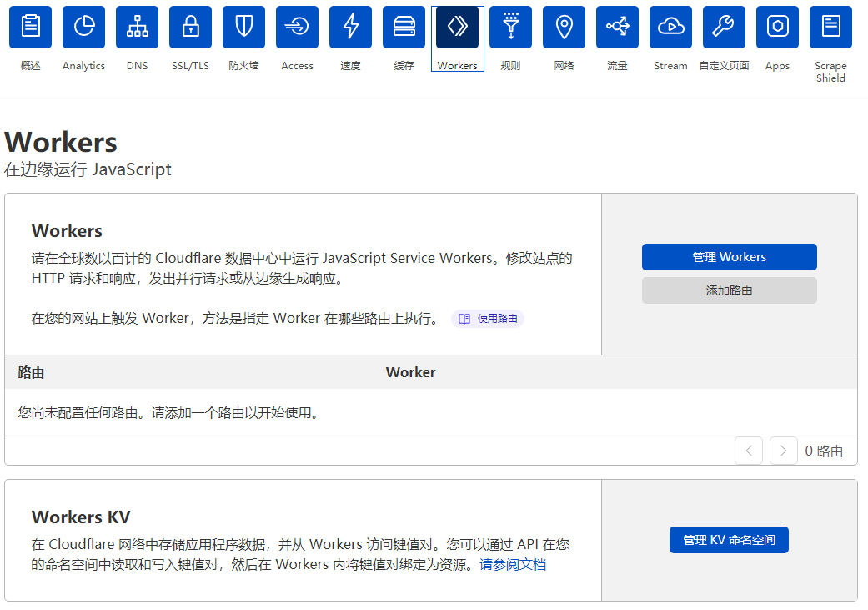Open the 流量 traffic icon
The width and height of the screenshot is (868, 610).
pos(617,27)
